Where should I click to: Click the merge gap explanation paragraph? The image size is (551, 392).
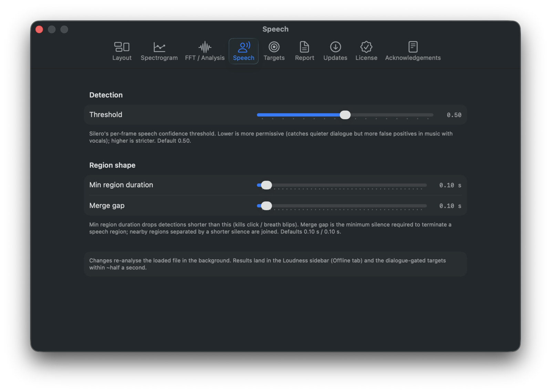pos(270,228)
